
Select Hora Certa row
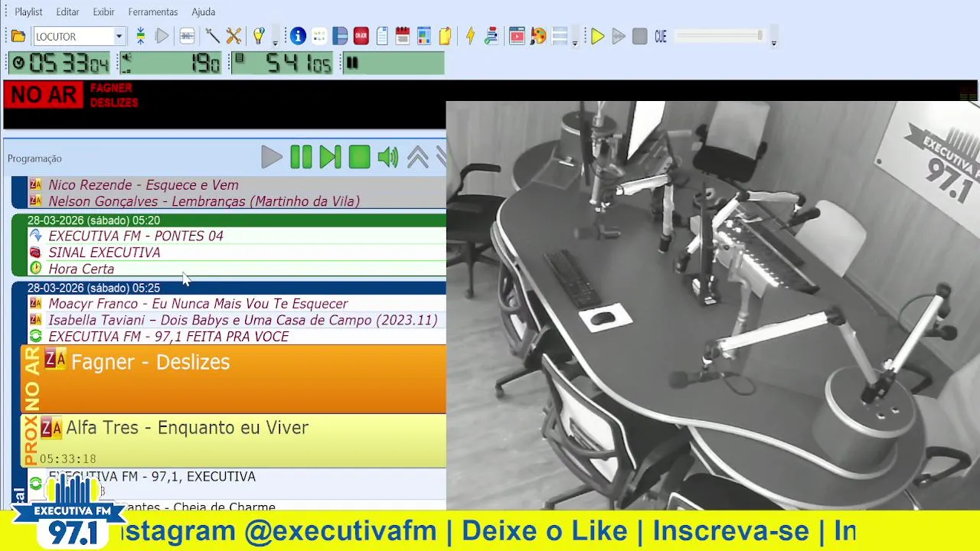click(x=236, y=269)
